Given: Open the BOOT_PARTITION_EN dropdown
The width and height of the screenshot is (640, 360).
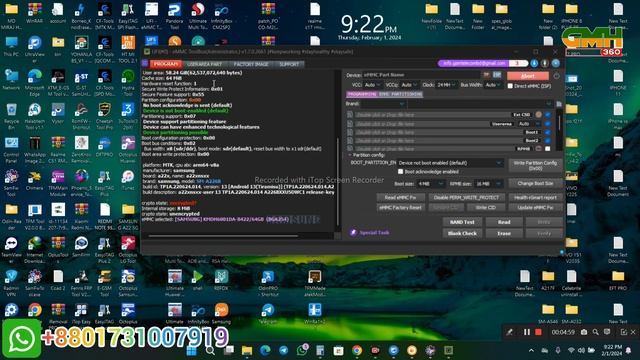Looking at the screenshot, I should (x=450, y=163).
